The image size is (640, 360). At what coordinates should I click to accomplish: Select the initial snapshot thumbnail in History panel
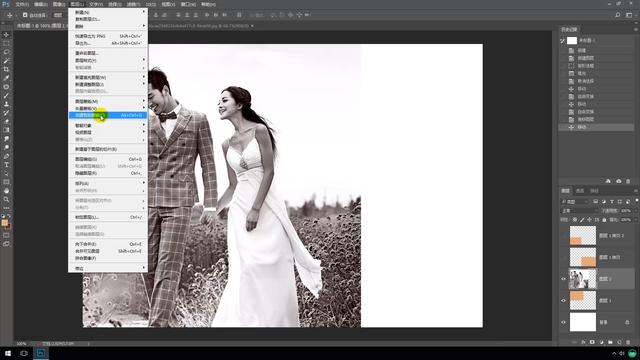572,41
